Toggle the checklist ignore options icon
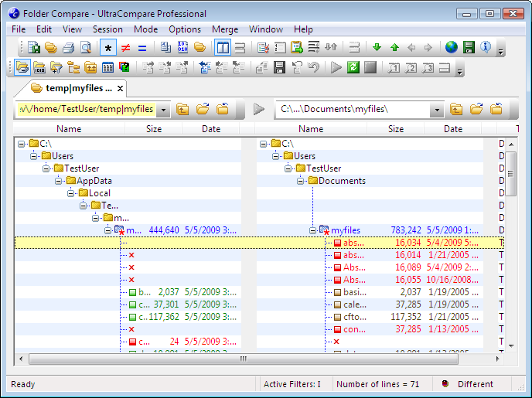532x398 pixels. coord(263,47)
